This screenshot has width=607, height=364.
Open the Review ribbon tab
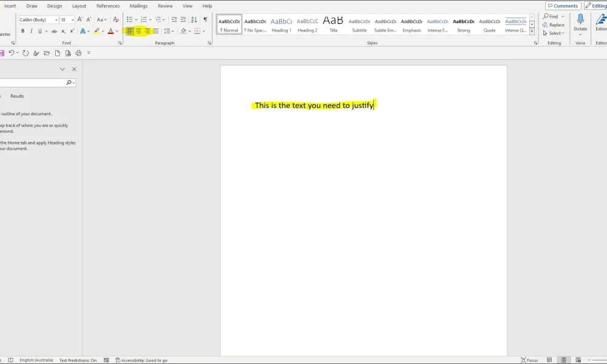[165, 6]
